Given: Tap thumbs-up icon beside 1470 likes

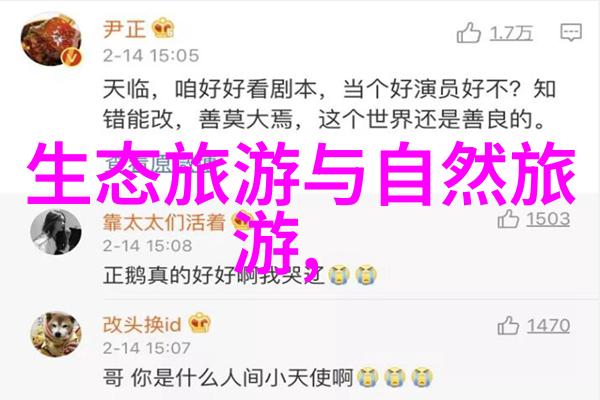Looking at the screenshot, I should [x=508, y=326].
